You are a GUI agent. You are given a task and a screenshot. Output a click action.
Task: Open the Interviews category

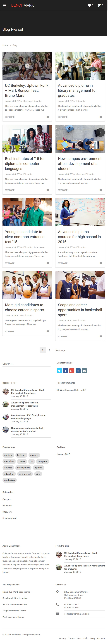[7, 512]
